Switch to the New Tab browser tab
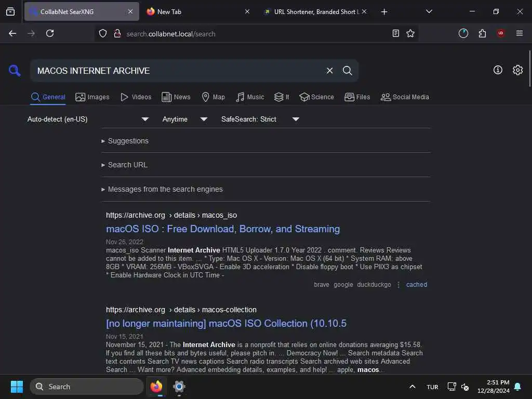Image resolution: width=532 pixels, height=399 pixels. [198, 11]
